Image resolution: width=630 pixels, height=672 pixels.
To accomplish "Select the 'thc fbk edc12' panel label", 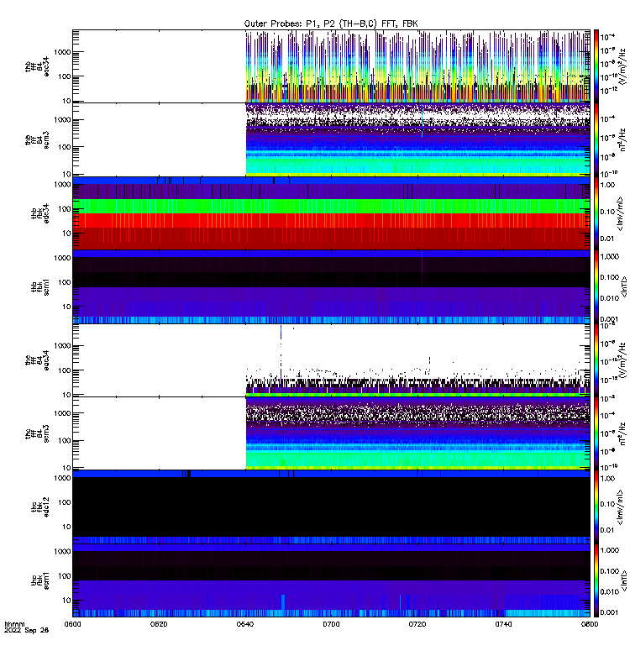I will [x=40, y=507].
